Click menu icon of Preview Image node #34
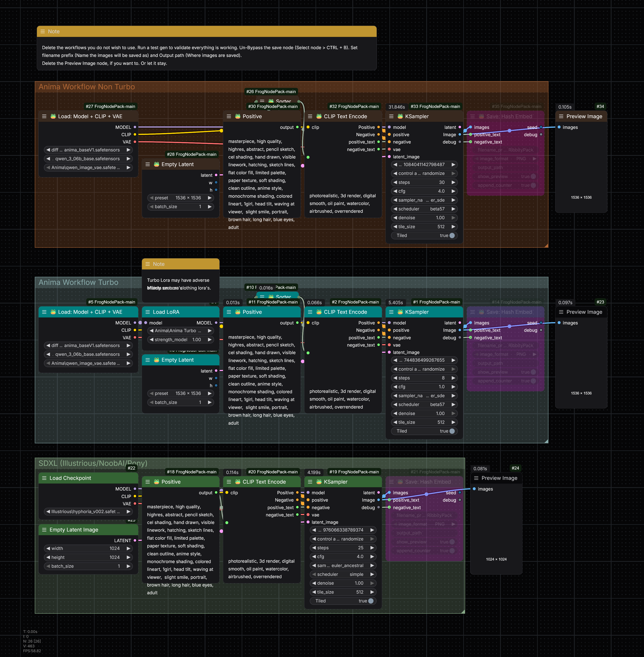The width and height of the screenshot is (644, 657). [x=561, y=116]
